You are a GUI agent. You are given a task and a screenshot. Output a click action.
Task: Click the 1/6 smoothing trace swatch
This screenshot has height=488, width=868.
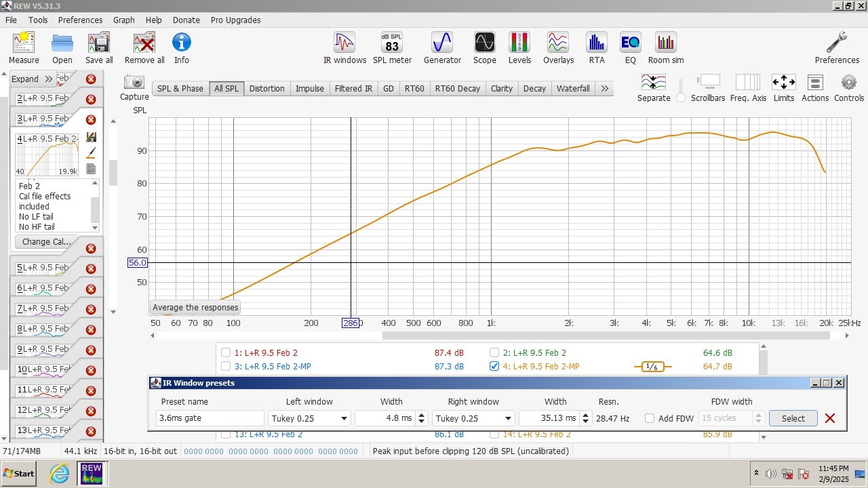(652, 367)
